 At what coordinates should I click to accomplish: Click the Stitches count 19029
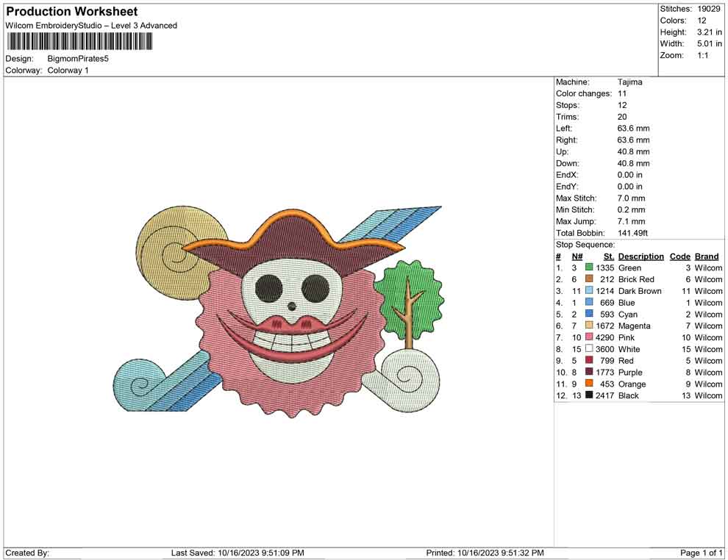708,9
